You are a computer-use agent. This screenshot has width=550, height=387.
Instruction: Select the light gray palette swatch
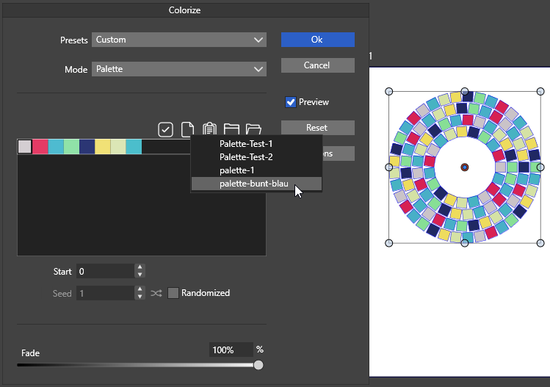(25, 147)
